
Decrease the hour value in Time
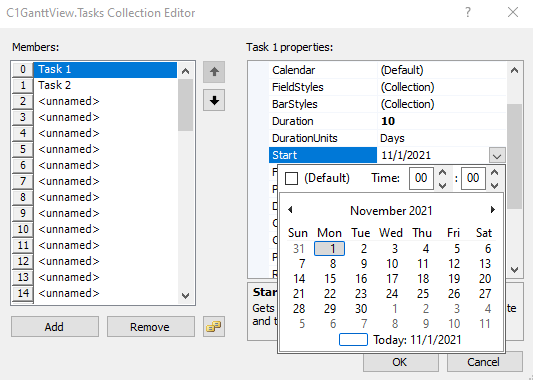coord(442,185)
